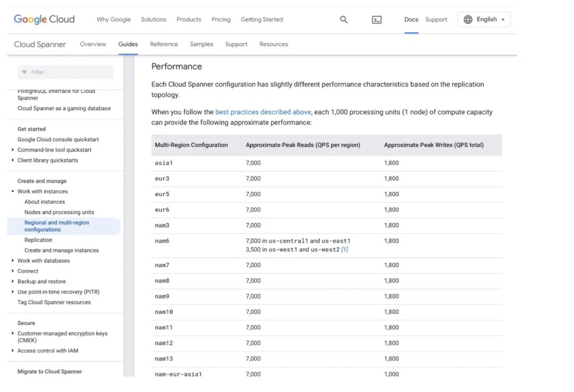Open the Cloud Shell terminal icon

pos(377,20)
